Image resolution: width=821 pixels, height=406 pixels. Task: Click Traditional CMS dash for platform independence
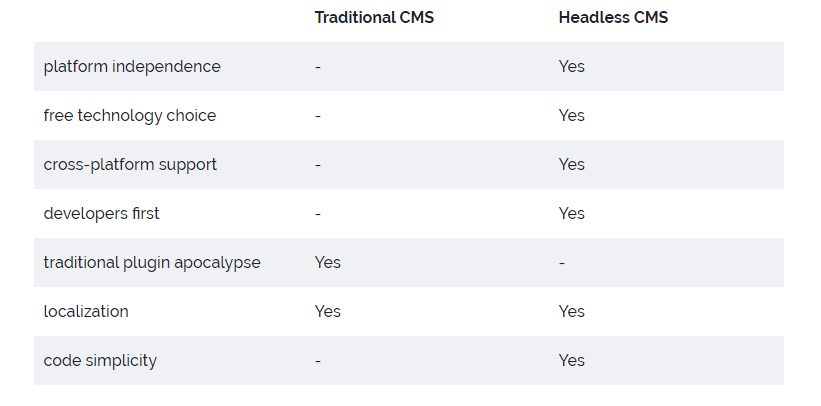(318, 66)
